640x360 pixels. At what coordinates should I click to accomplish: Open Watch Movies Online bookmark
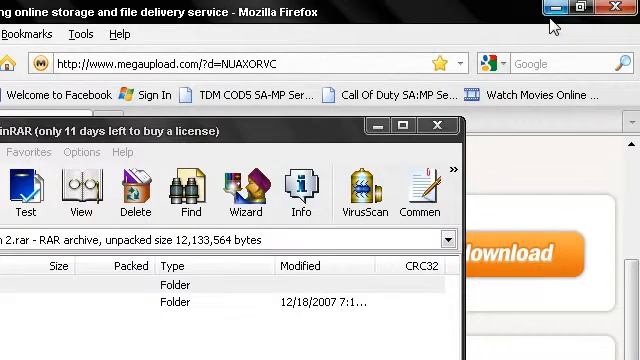pos(531,95)
